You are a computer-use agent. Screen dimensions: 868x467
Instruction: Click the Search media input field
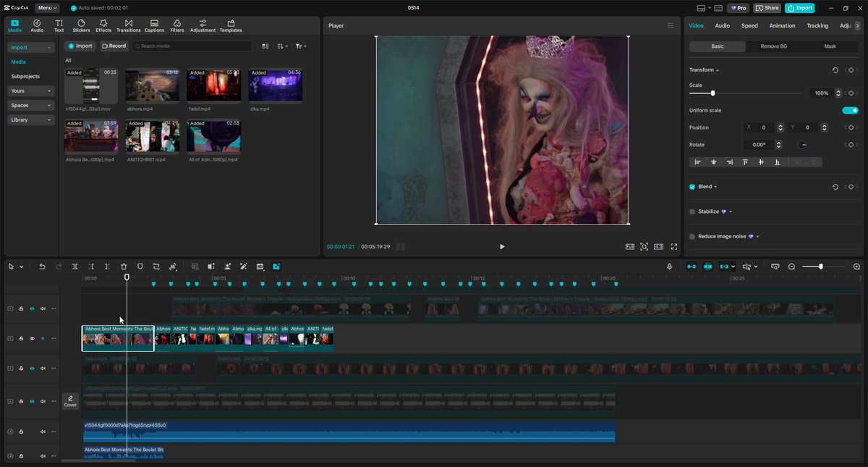point(192,46)
